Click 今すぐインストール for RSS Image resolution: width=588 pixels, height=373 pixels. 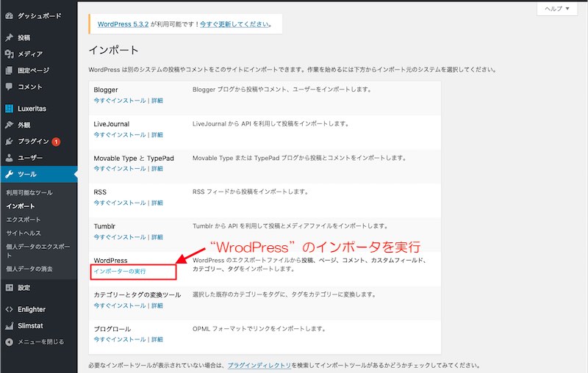click(120, 203)
